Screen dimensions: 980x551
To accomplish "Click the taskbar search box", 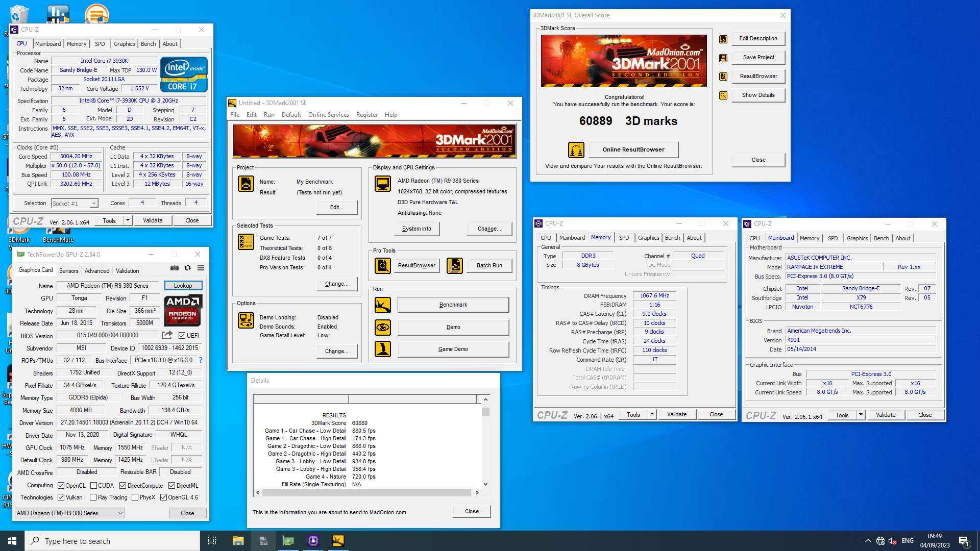I will pos(112,541).
